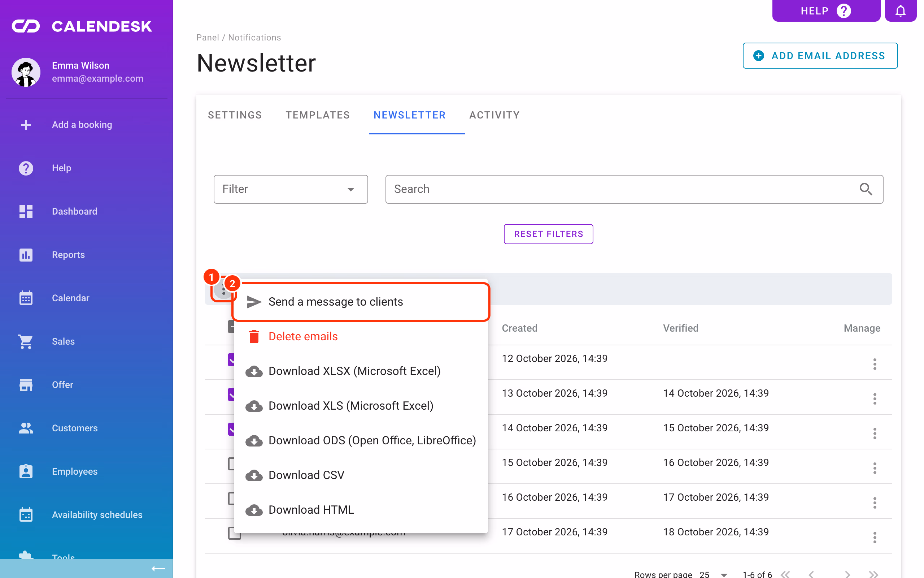This screenshot has width=924, height=578.
Task: Open Manage menu for 12 October 2026 row
Action: 874,363
